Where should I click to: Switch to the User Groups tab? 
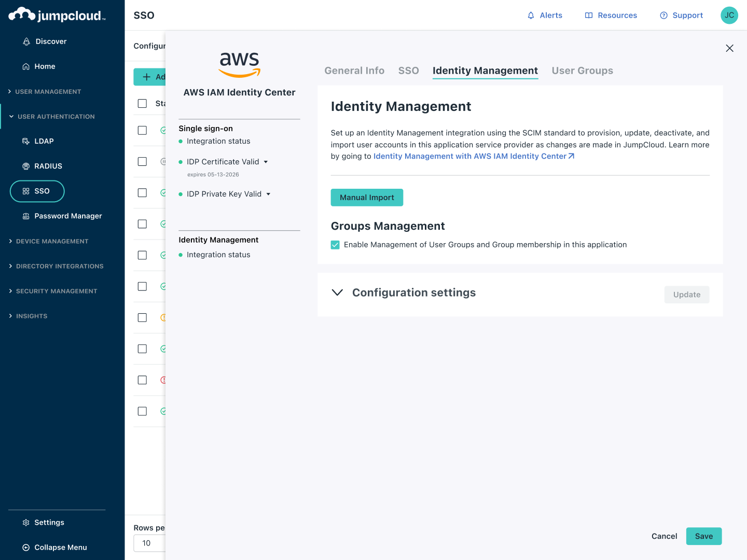click(582, 71)
